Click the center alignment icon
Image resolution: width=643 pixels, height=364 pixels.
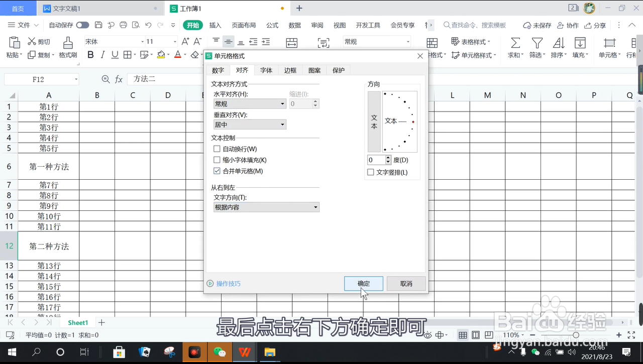click(229, 41)
